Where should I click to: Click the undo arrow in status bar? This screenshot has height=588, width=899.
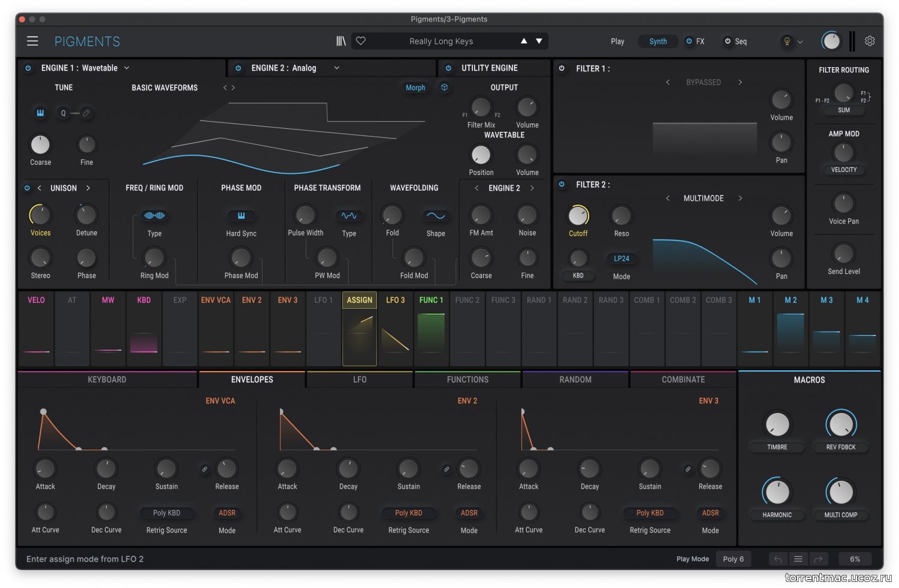(778, 559)
